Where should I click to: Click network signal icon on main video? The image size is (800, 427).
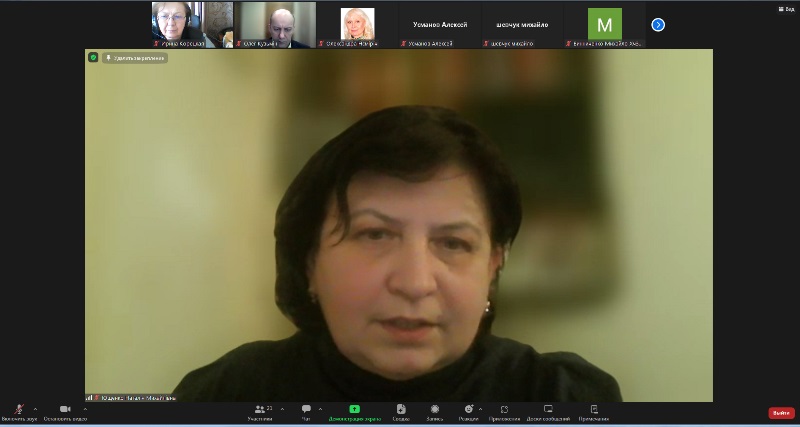pyautogui.click(x=89, y=397)
